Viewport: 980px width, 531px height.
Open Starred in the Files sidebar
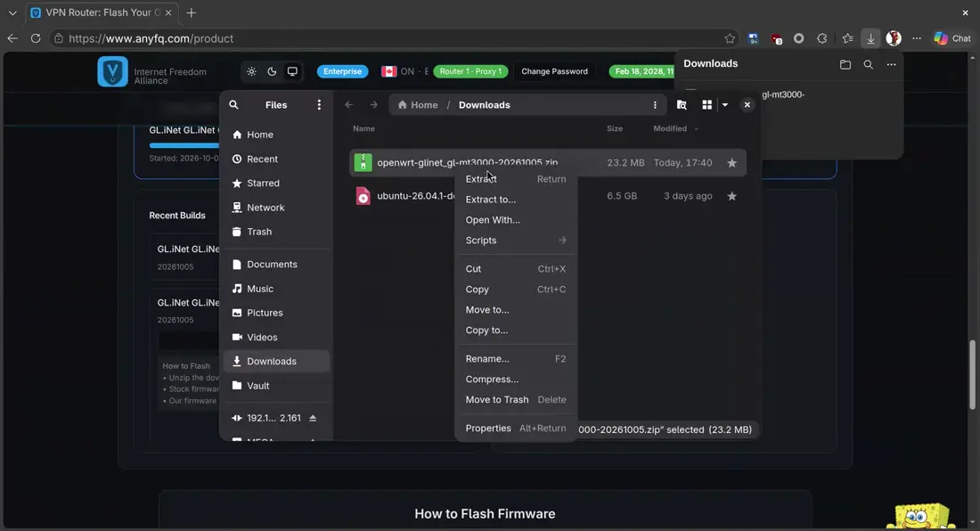pos(276,183)
